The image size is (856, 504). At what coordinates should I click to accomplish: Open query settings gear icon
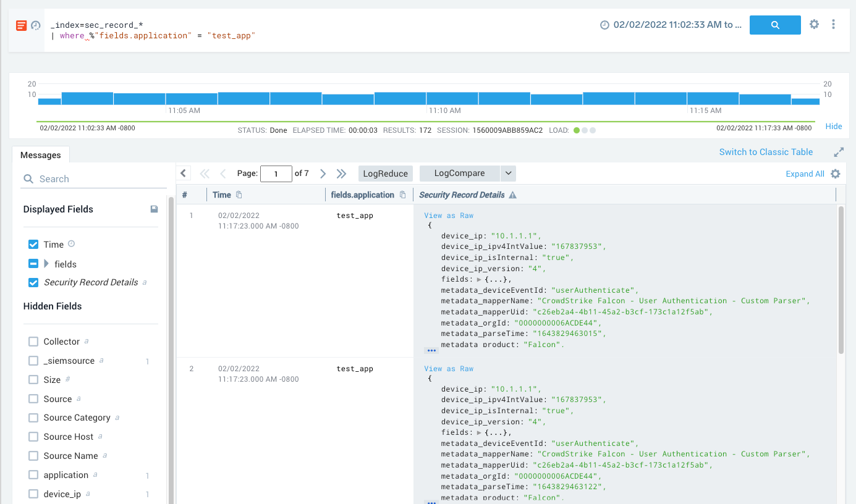pos(814,24)
